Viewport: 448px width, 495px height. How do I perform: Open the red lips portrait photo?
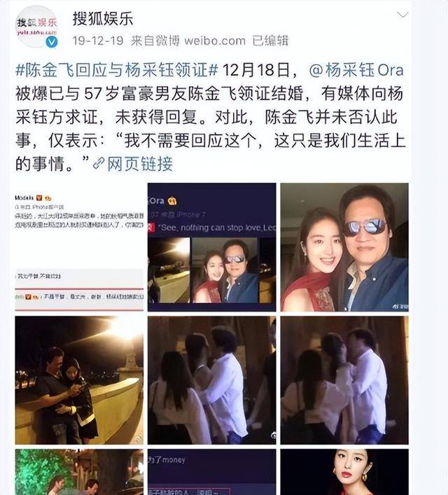tap(344, 472)
